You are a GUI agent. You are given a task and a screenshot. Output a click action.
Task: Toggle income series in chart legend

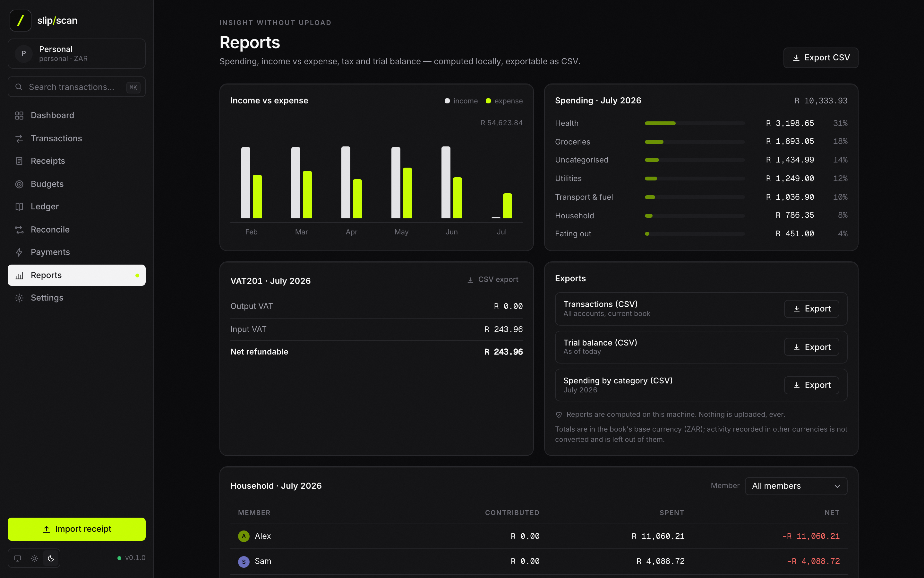(461, 101)
